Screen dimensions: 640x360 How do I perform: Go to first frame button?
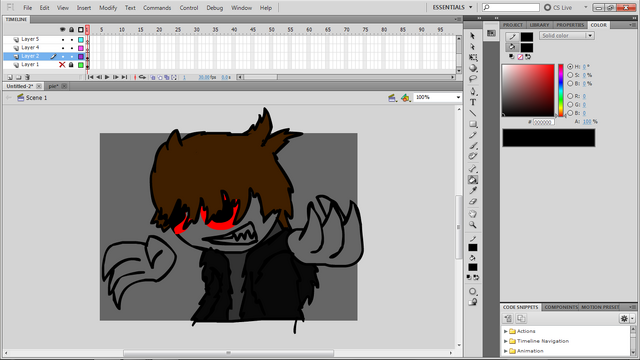click(x=91, y=77)
